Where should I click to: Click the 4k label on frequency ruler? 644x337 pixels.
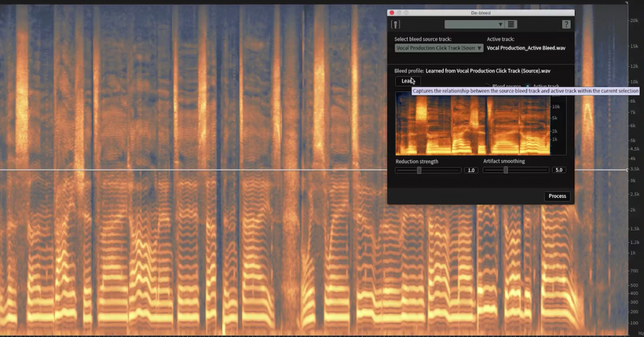pyautogui.click(x=633, y=158)
